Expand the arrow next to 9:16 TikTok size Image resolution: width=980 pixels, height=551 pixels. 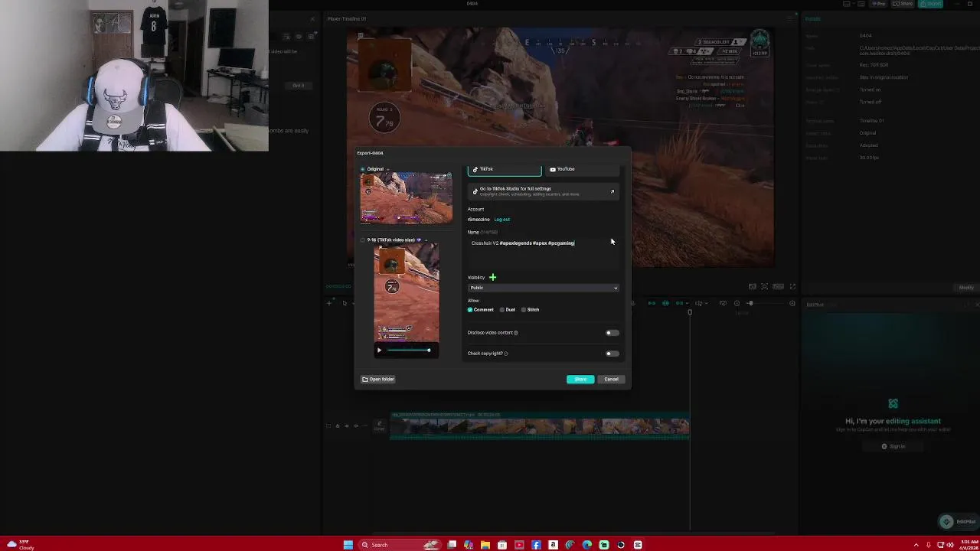pos(426,240)
